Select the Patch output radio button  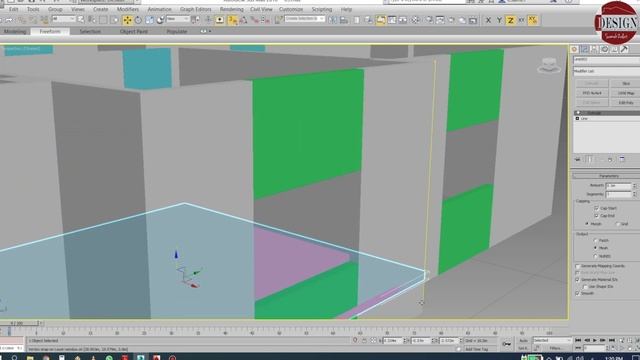(x=595, y=240)
